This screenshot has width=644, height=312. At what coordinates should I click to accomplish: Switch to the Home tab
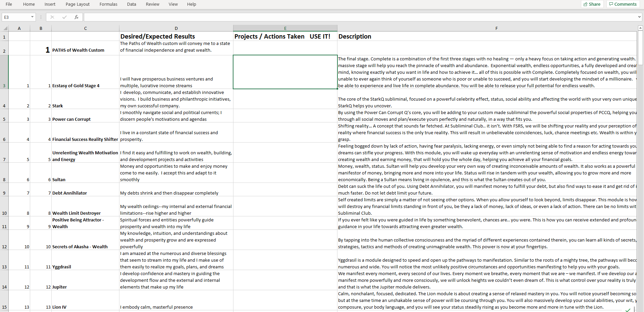tap(29, 4)
